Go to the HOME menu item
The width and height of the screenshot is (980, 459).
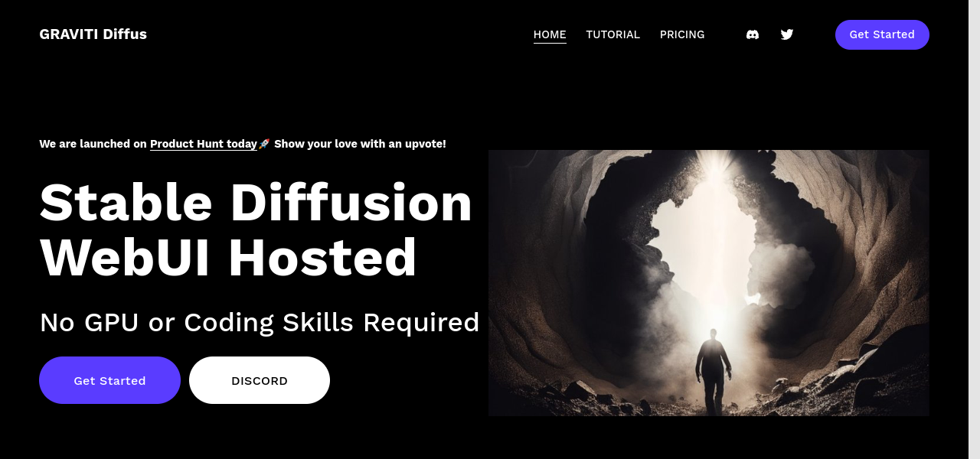click(x=550, y=34)
